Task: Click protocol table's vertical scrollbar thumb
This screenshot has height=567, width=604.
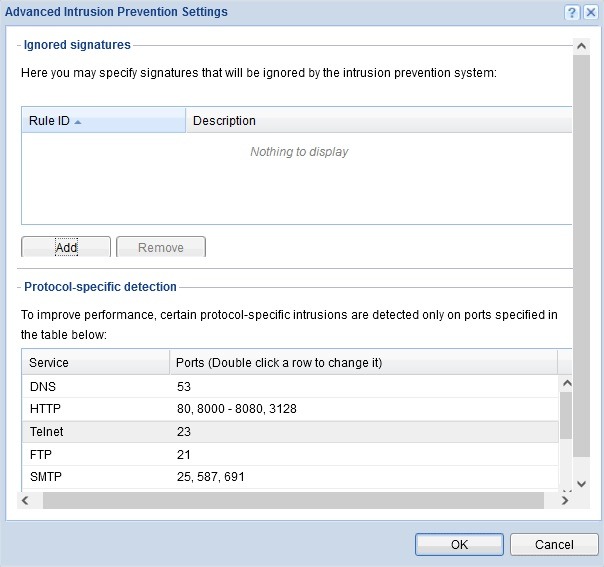Action: 566,415
